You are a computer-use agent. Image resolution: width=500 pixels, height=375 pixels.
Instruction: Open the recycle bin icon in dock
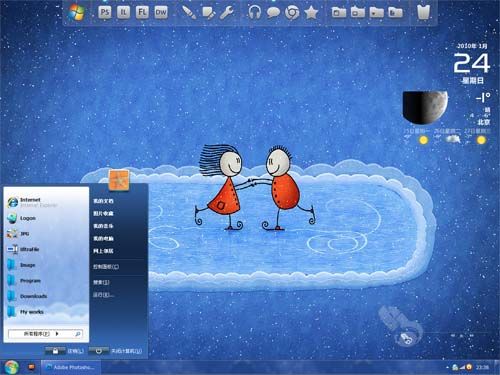pos(423,12)
